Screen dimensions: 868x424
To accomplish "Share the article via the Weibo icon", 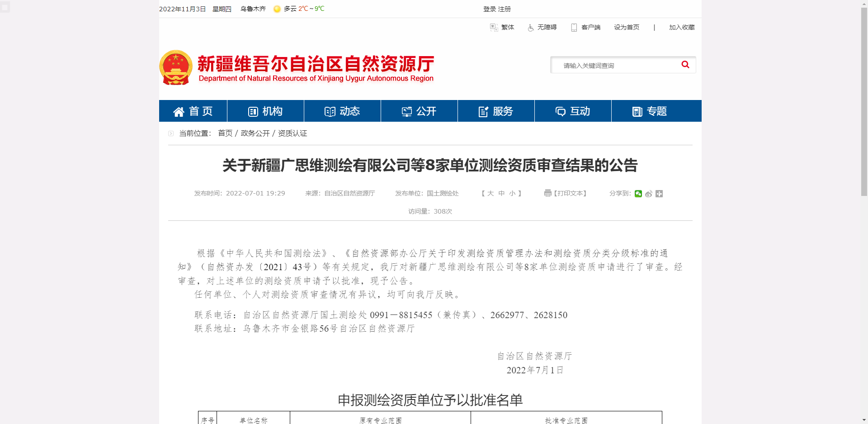I will click(649, 194).
